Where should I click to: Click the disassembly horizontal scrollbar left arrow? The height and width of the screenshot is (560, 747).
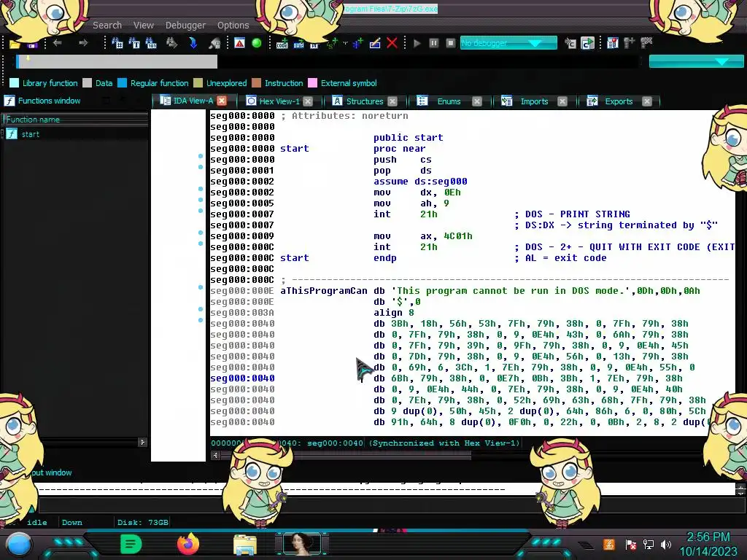click(x=215, y=455)
